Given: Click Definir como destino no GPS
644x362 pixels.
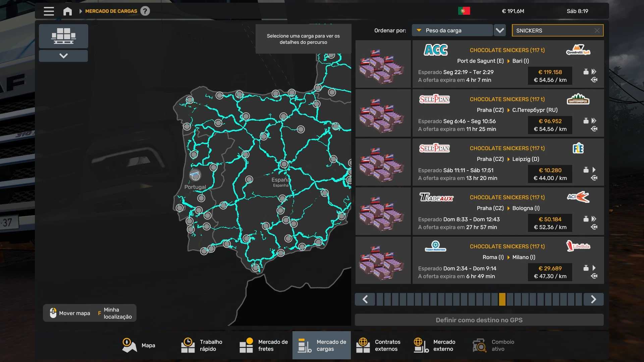Looking at the screenshot, I should click(x=479, y=320).
